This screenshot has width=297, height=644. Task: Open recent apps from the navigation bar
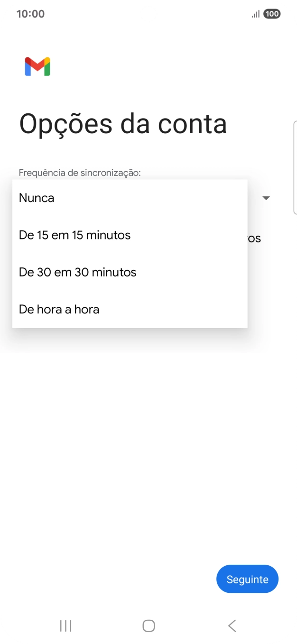click(x=65, y=626)
